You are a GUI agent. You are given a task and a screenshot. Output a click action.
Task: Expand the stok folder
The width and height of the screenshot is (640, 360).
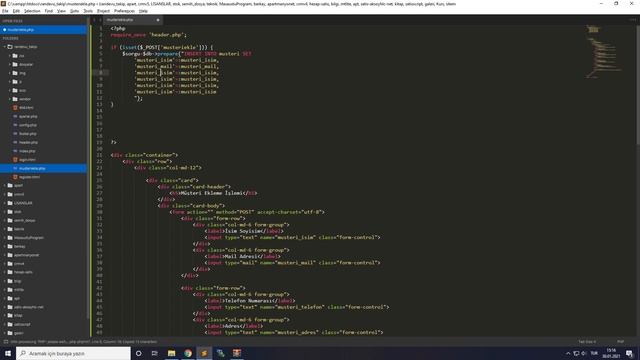coord(5,211)
